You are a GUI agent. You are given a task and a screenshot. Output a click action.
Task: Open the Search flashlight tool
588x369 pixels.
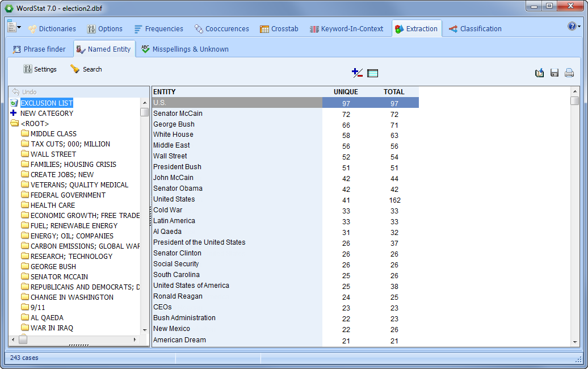tap(86, 69)
